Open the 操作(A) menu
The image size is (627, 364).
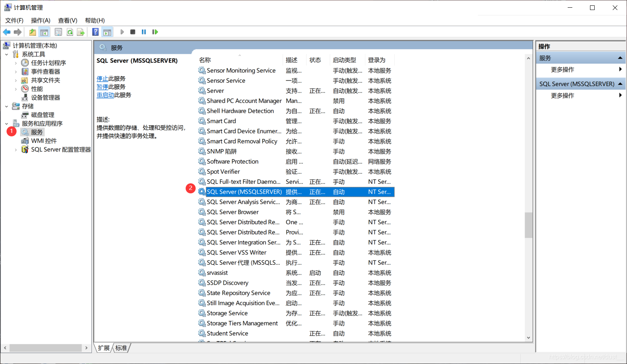[x=41, y=20]
